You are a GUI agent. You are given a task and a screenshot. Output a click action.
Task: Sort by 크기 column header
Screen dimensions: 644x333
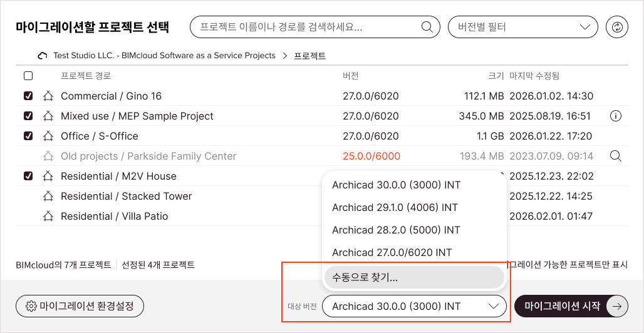(x=496, y=76)
